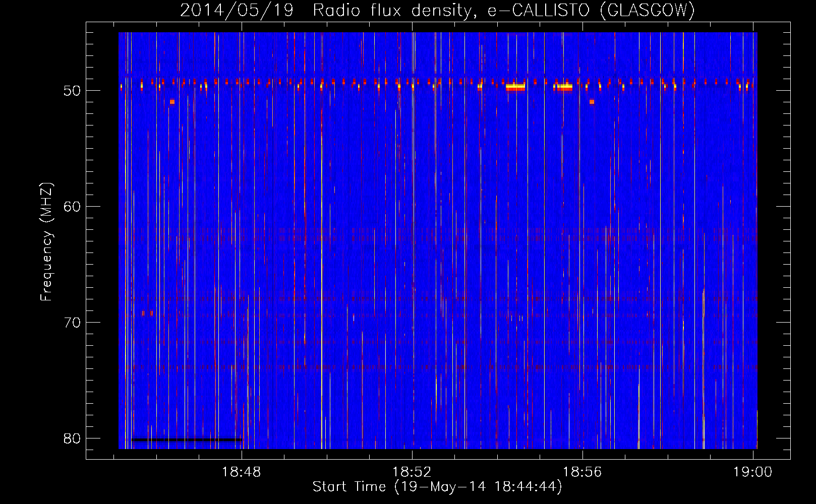The image size is (816, 504).
Task: Click the 18:52 time tick label
Action: tap(413, 472)
